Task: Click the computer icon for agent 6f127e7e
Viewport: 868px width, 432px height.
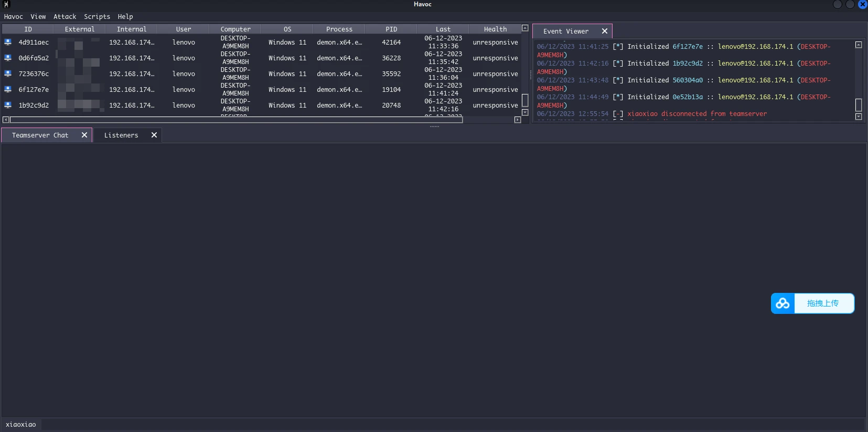Action: (x=8, y=89)
